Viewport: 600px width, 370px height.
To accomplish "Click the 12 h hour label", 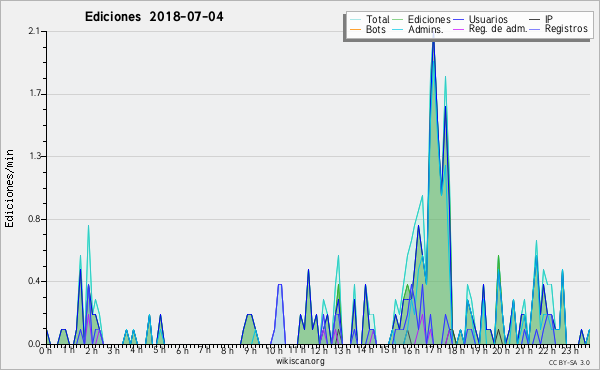I will pyautogui.click(x=319, y=350).
